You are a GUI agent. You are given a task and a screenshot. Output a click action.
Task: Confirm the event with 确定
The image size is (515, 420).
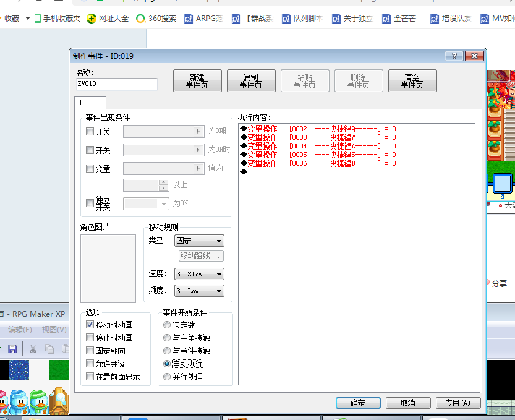coord(358,403)
